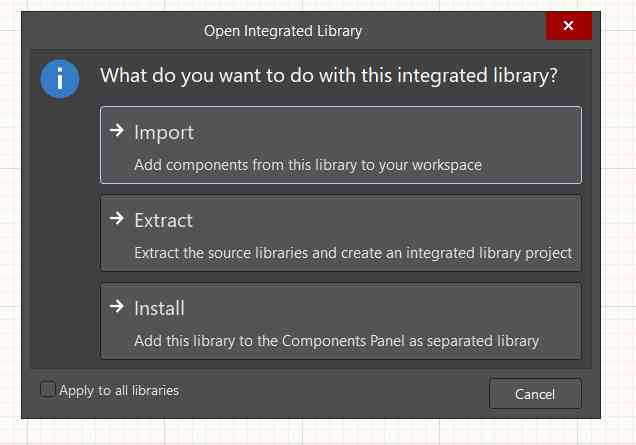636x445 pixels.
Task: Click the 'Open Integrated Library' title bar
Action: (283, 30)
